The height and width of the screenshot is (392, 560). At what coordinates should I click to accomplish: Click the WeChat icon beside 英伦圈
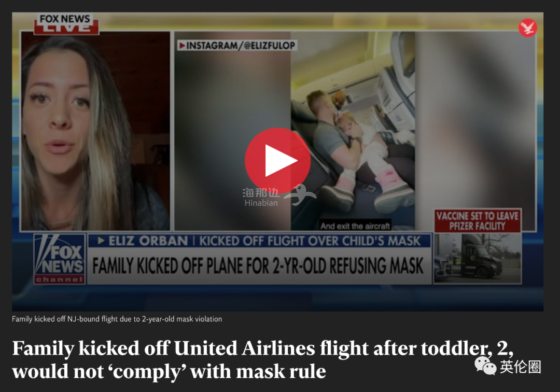click(485, 366)
